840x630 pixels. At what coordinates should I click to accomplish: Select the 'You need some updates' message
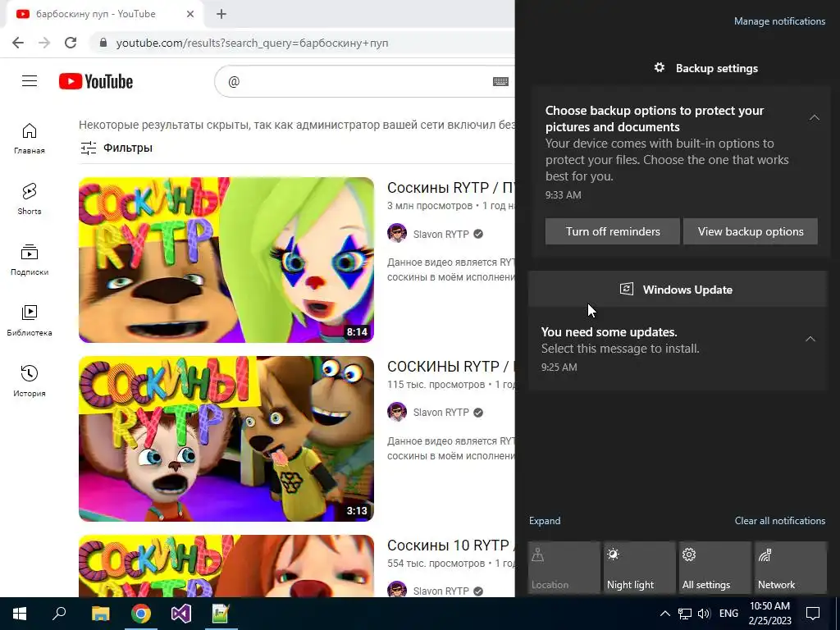678,349
